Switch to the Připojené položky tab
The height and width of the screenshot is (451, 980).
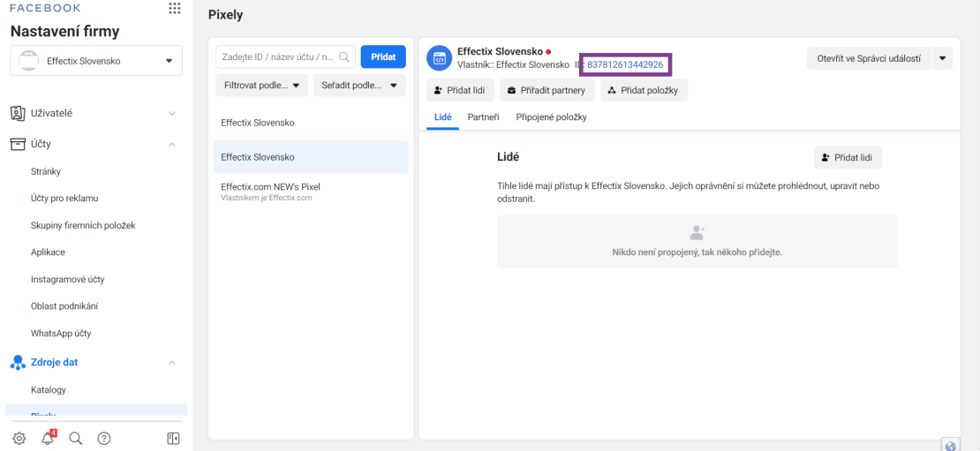551,117
